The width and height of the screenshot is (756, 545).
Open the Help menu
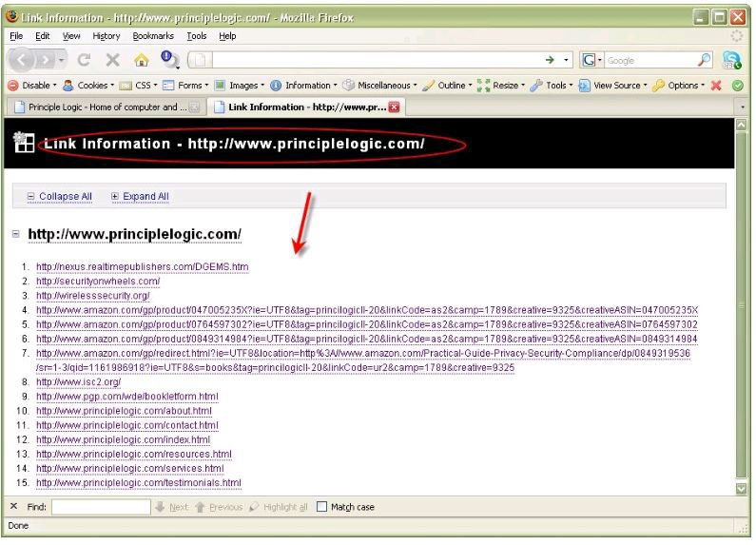pyautogui.click(x=227, y=36)
